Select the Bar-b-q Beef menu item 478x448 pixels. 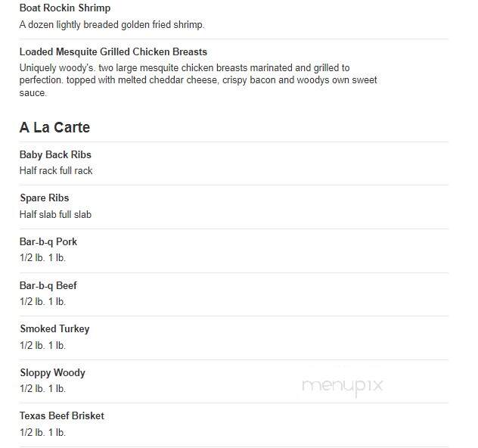[48, 286]
